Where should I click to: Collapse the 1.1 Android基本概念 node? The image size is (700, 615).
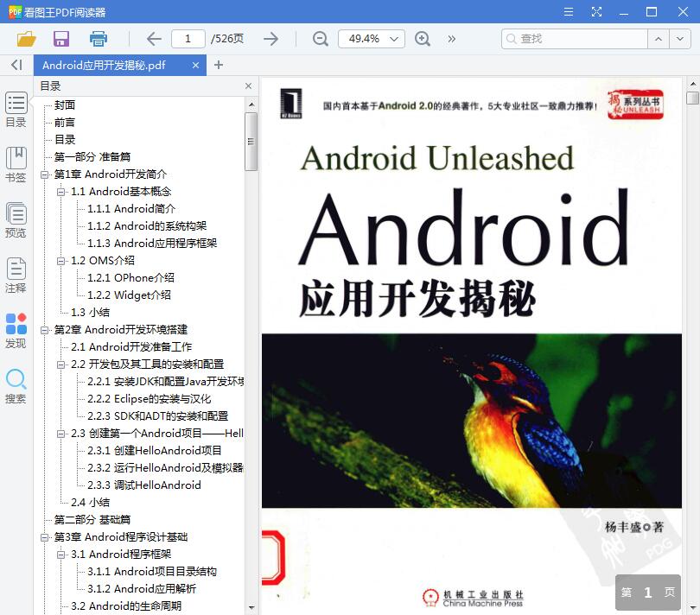point(60,192)
